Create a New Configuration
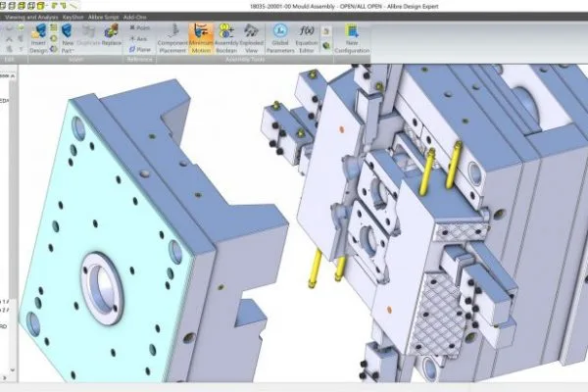The height and width of the screenshot is (392, 588). pos(352,39)
